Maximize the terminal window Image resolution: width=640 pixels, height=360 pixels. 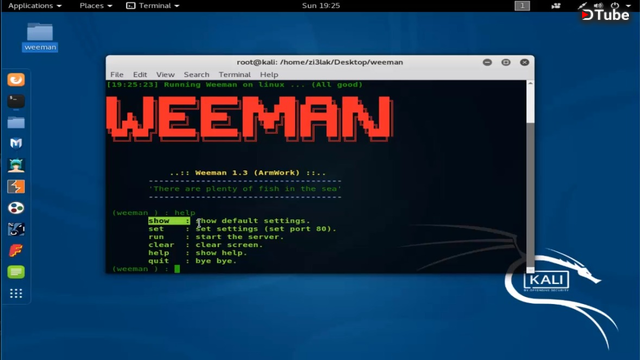coord(506,62)
